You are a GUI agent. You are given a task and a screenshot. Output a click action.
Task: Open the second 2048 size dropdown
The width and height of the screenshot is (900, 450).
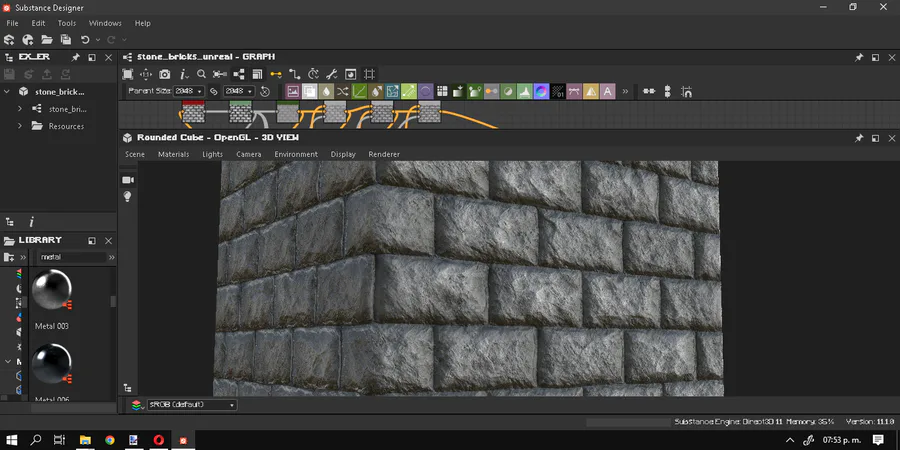tap(239, 91)
